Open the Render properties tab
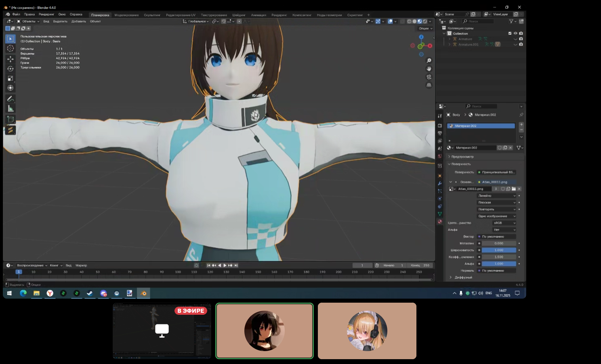This screenshot has height=364, width=601. pyautogui.click(x=440, y=126)
